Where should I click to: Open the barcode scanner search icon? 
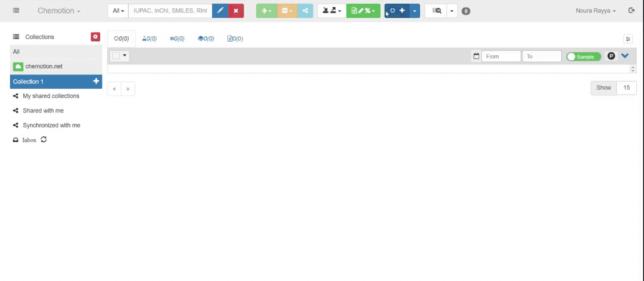coord(437,11)
